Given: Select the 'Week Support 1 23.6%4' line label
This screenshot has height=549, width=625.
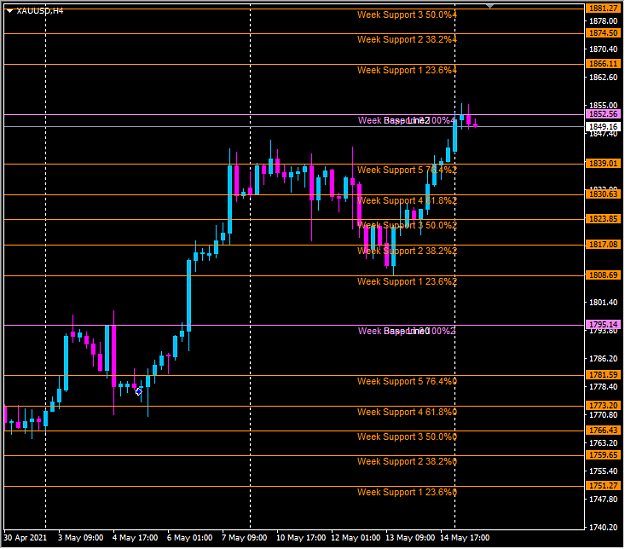Looking at the screenshot, I should (407, 71).
